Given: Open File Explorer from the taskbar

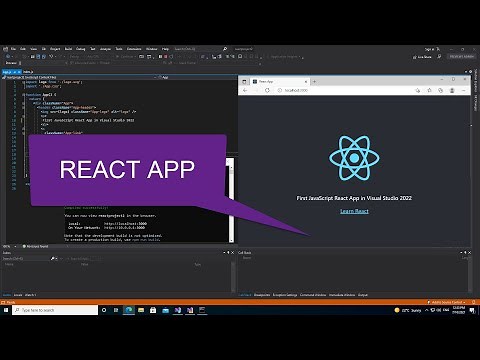Looking at the screenshot, I should coord(141,310).
